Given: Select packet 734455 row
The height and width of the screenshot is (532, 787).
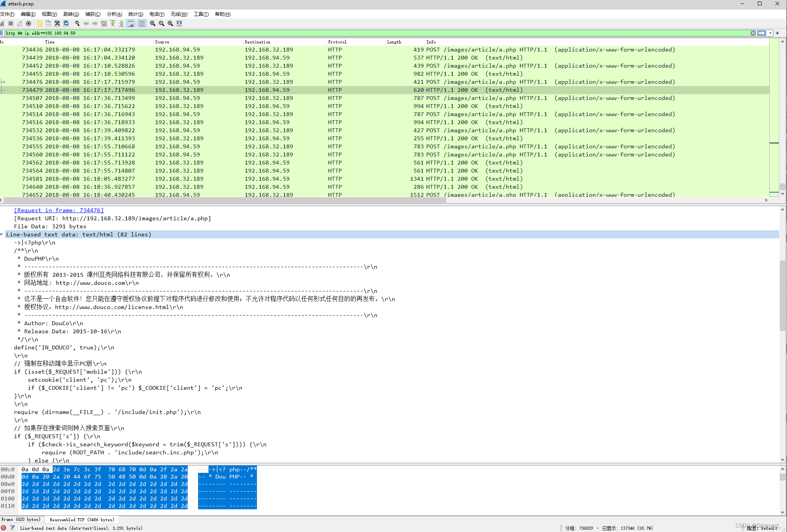Looking at the screenshot, I should [385, 74].
